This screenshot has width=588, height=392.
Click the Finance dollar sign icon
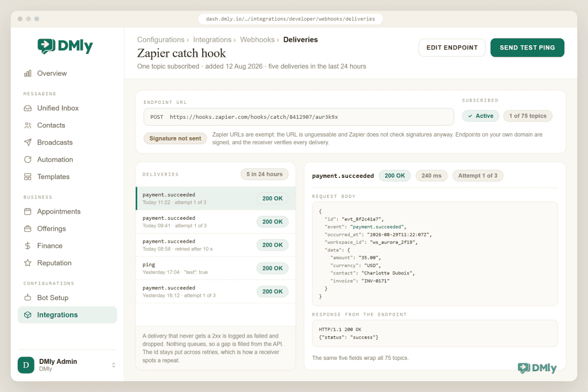coord(28,246)
